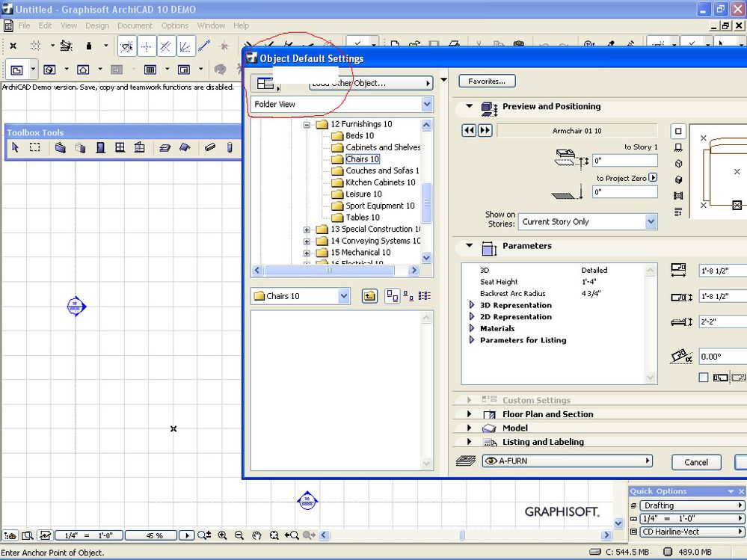Click the hand pan icon

tap(256, 535)
